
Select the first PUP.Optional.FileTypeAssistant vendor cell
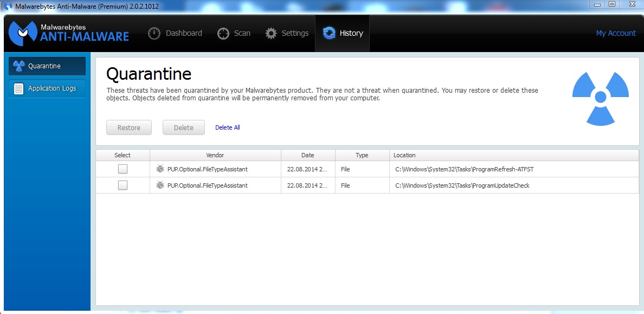point(216,169)
